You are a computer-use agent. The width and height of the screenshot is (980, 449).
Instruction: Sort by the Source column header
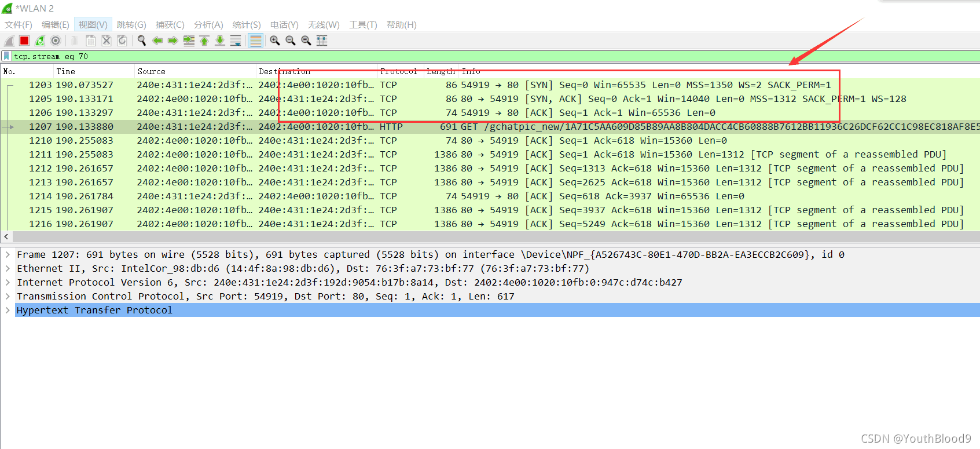click(195, 71)
